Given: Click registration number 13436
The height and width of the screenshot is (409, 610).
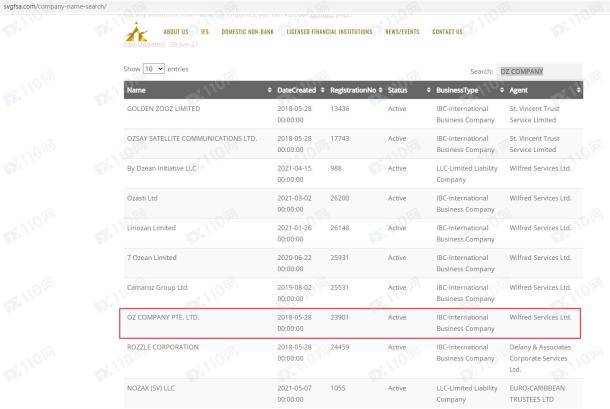Looking at the screenshot, I should pyautogui.click(x=340, y=109).
